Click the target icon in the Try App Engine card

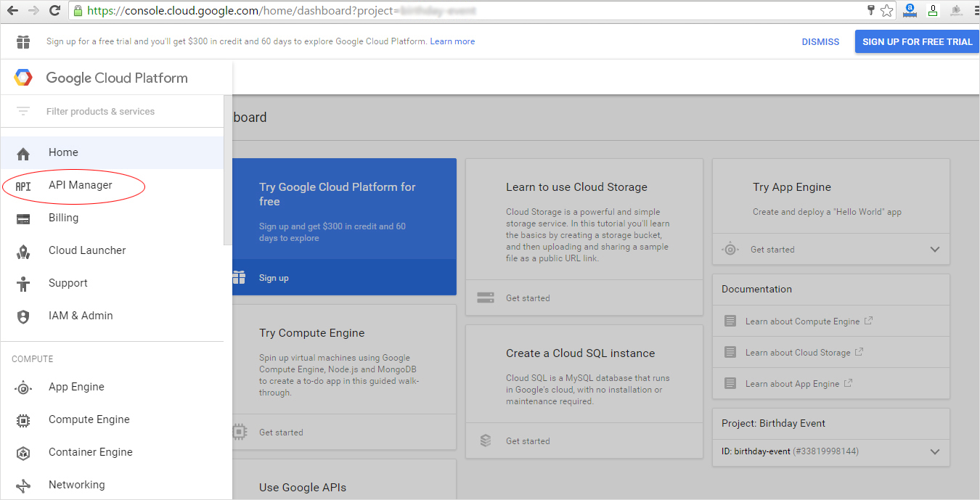point(730,249)
